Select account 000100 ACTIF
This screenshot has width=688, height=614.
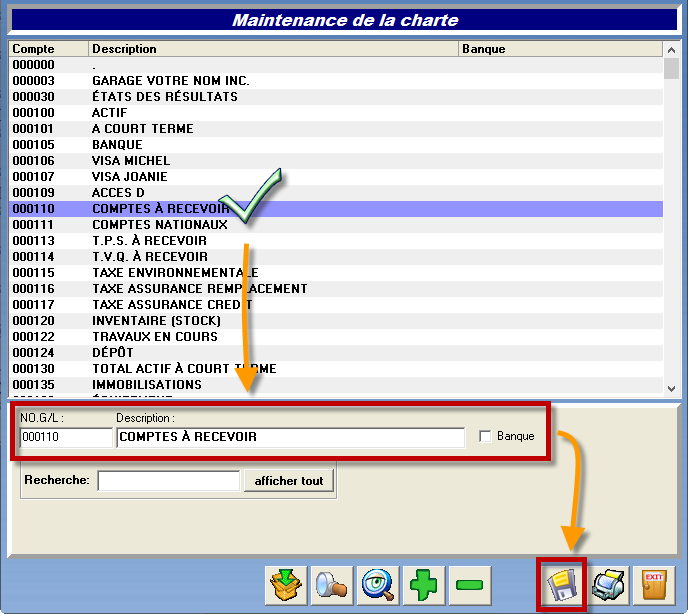click(x=336, y=113)
